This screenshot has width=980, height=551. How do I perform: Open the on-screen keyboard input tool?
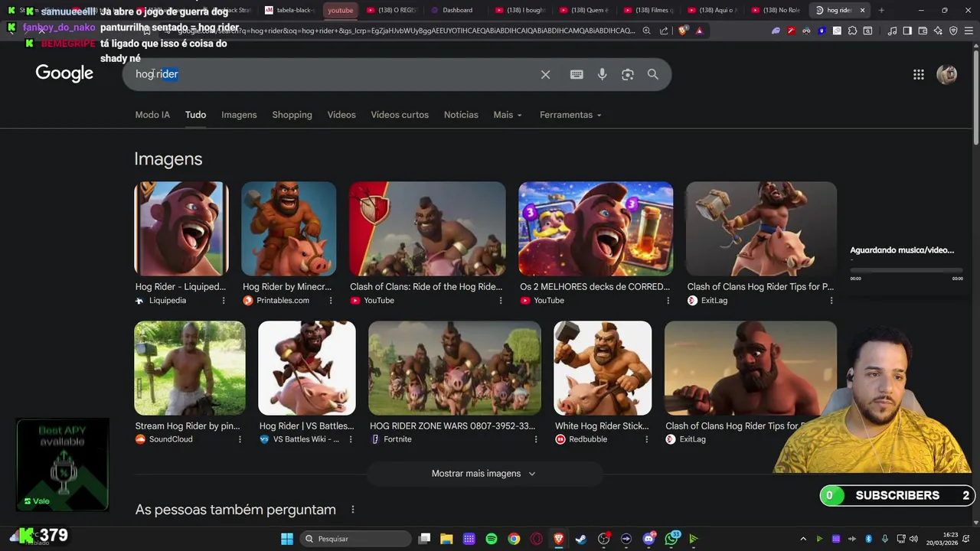pyautogui.click(x=577, y=74)
